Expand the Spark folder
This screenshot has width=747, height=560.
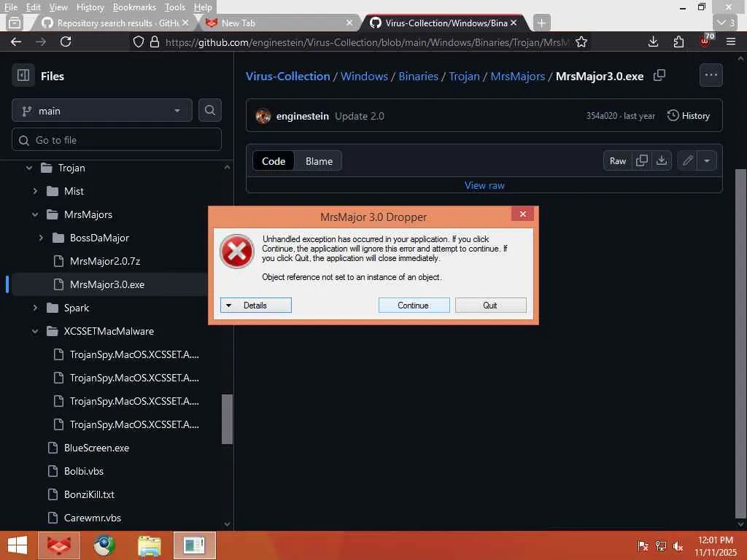(35, 308)
